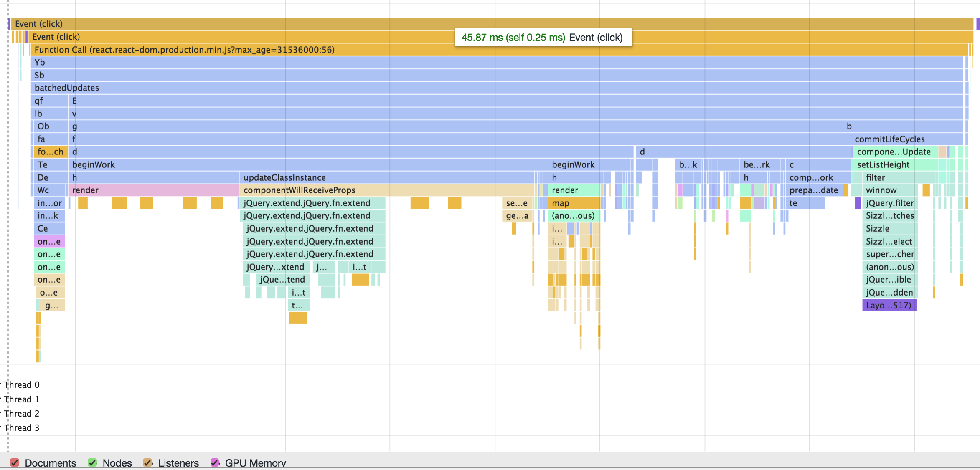Expand the Thread 0 track
The width and height of the screenshot is (980, 470).
(x=21, y=384)
